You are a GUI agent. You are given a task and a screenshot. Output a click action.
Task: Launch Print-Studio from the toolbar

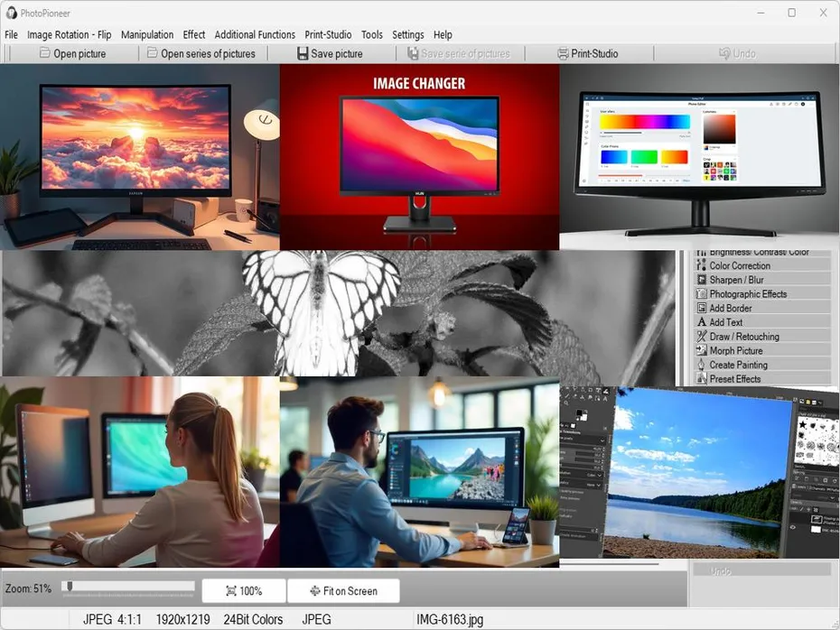click(x=588, y=54)
